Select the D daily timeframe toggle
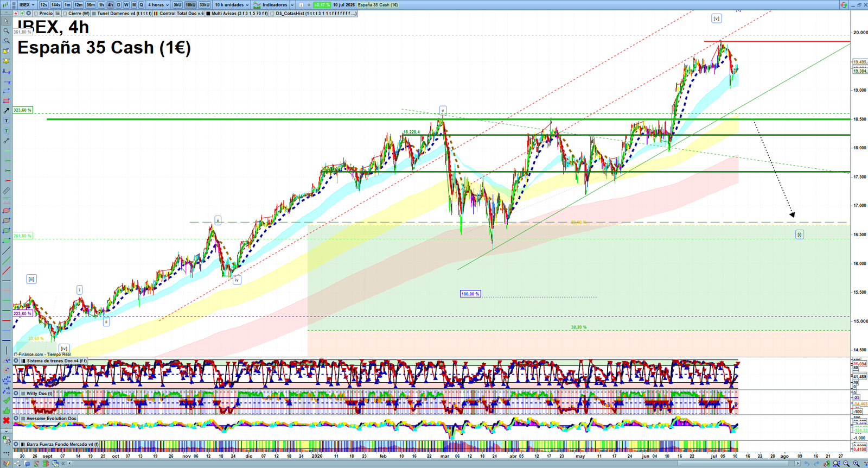 (118, 4)
